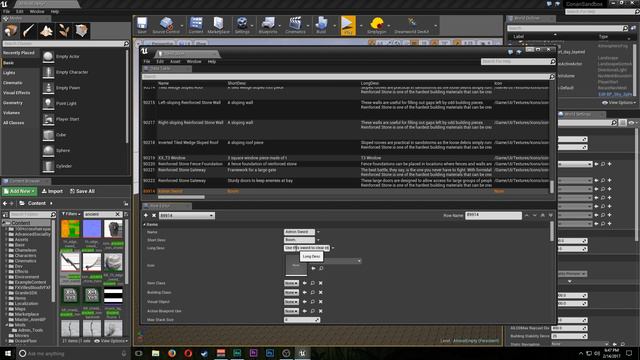Clear the Action Blueprint Use value
This screenshot has width=640, height=360.
tap(321, 311)
